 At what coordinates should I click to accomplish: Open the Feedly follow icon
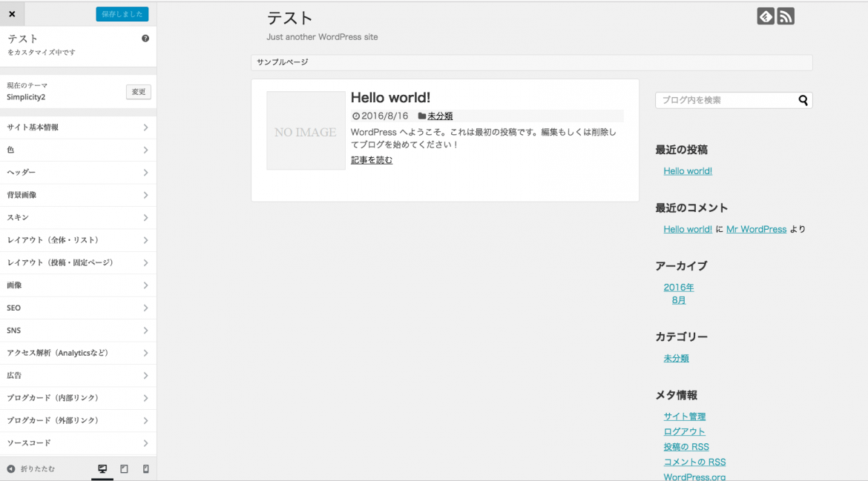pos(766,16)
